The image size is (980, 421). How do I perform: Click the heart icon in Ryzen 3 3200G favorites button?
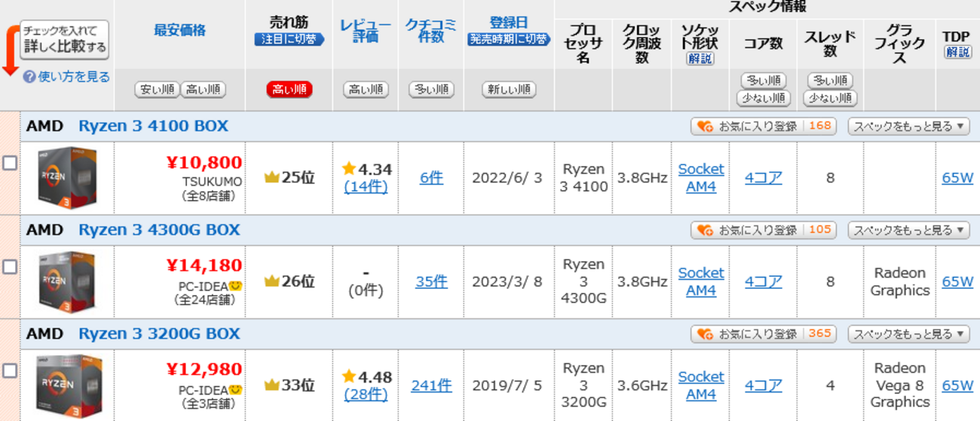tap(705, 334)
